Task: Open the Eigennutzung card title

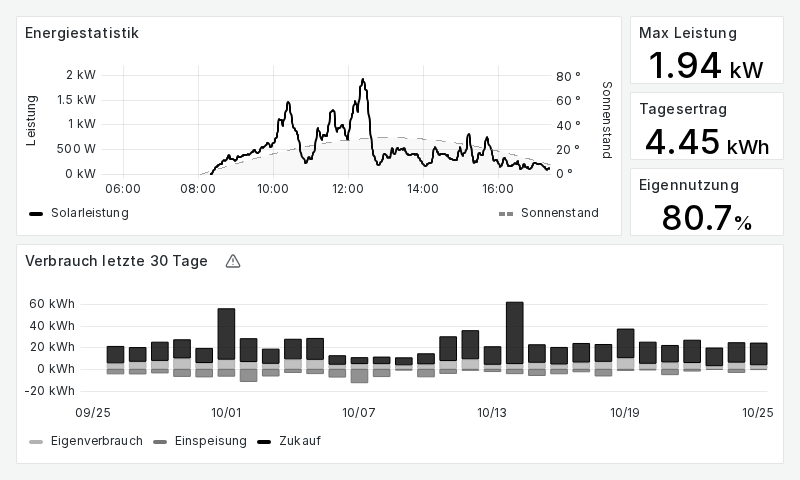Action: coord(688,185)
